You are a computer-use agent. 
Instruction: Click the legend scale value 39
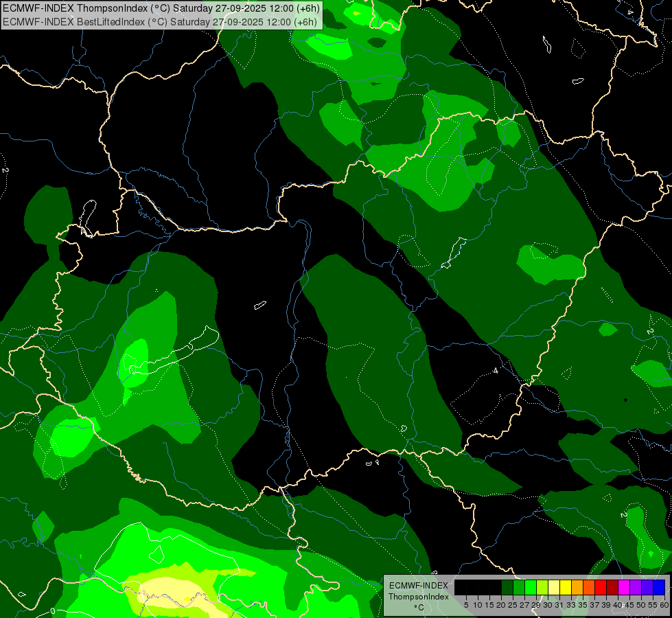[x=606, y=605]
